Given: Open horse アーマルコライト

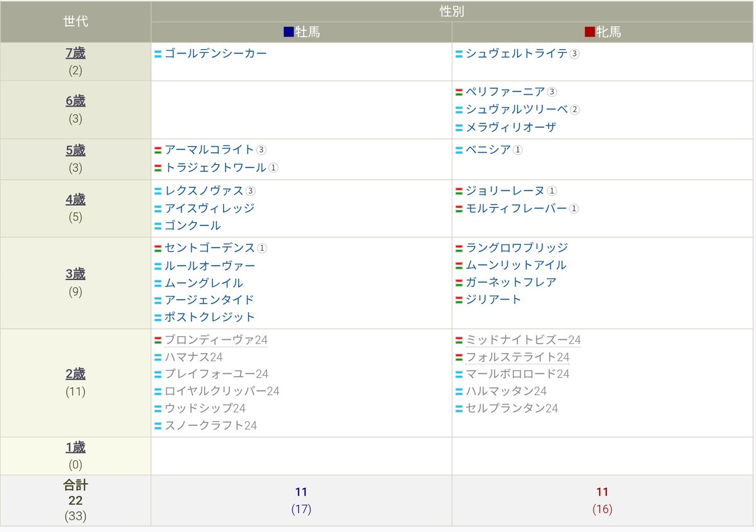Looking at the screenshot, I should tap(210, 150).
